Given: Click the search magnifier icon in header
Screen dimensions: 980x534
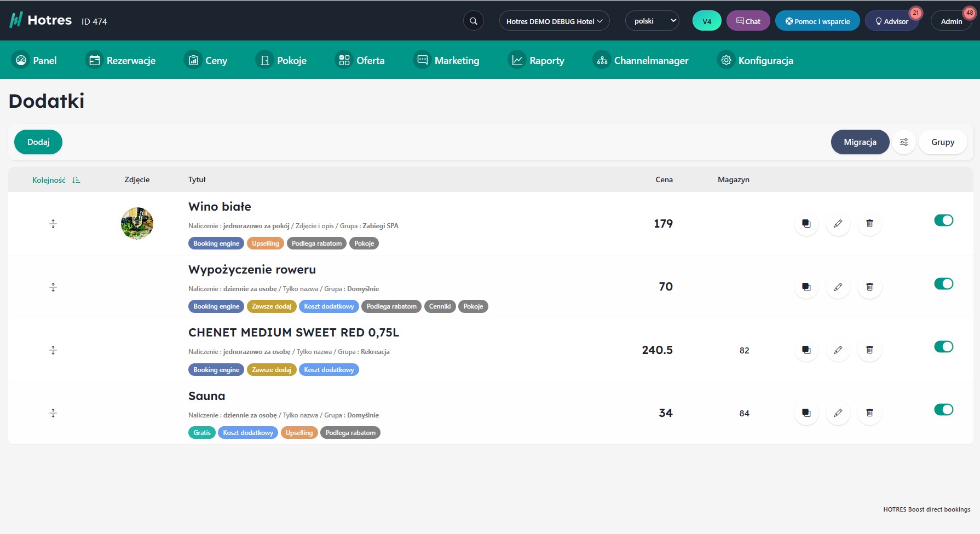Looking at the screenshot, I should coord(474,21).
